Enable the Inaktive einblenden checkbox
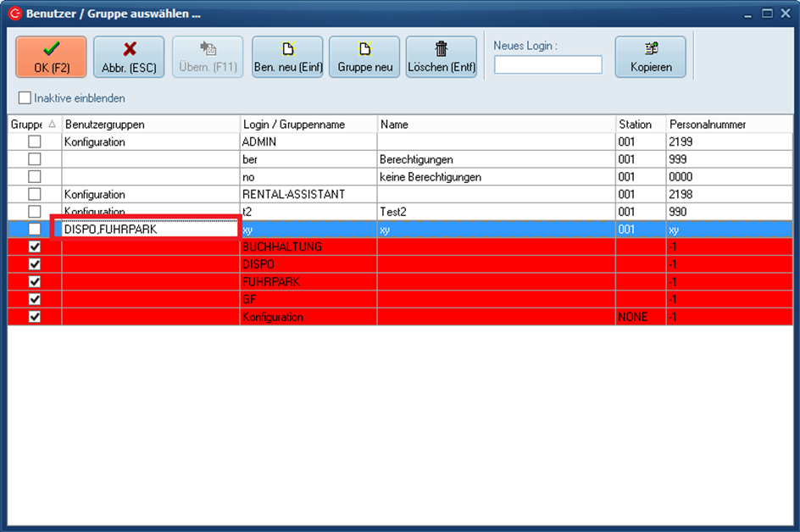 [25, 98]
